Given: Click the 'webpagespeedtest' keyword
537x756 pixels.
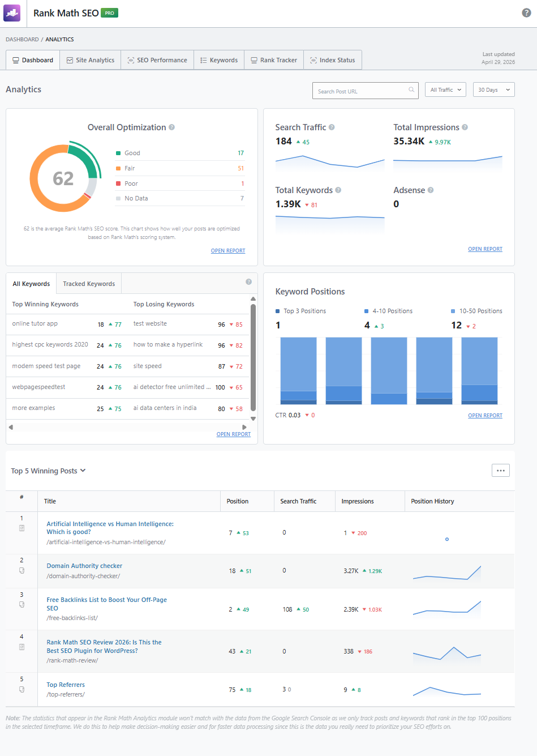Looking at the screenshot, I should 38,387.
